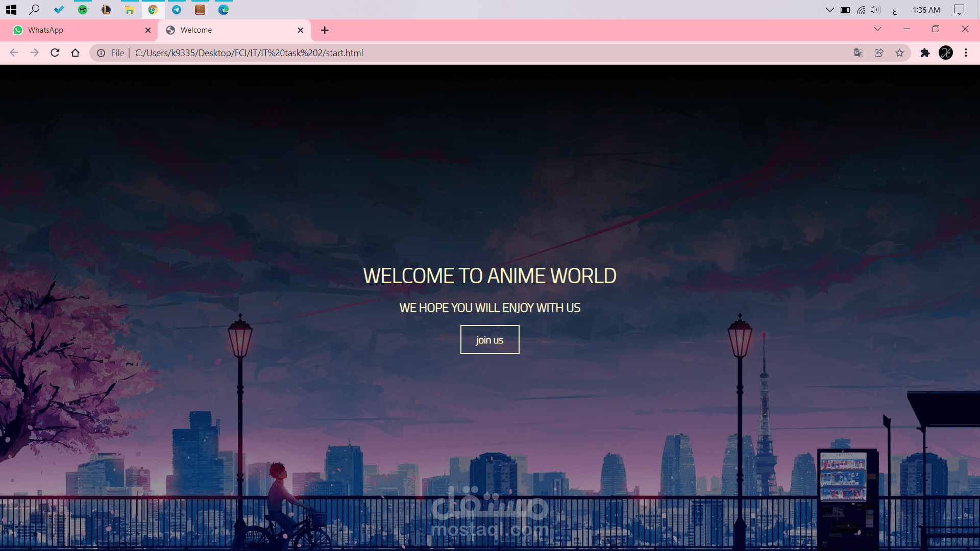
Task: Go to the home page
Action: tap(75, 53)
